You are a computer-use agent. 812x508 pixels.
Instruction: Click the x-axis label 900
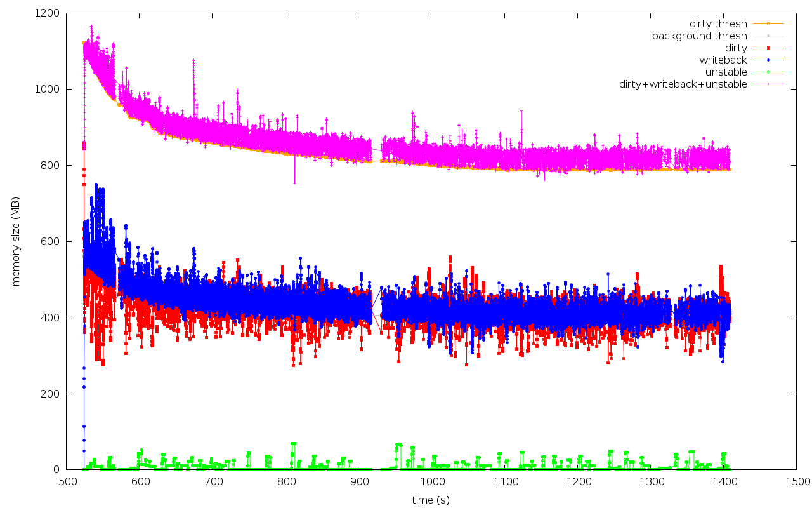pos(359,481)
